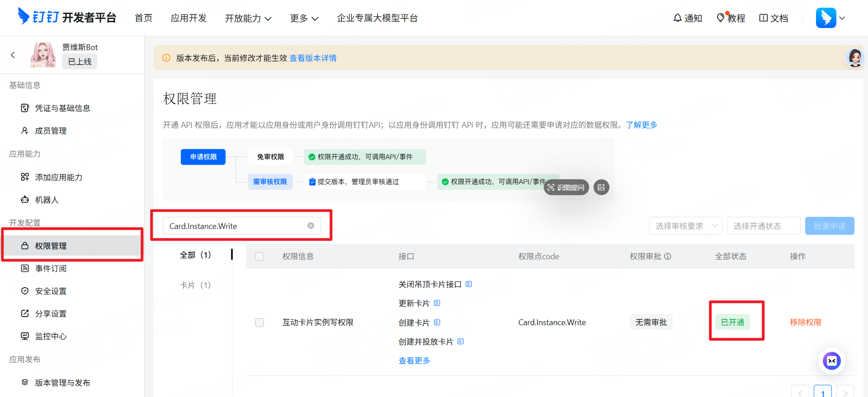Screen dimensions: 868x397
Task: Click the 查看版本详情 link
Action: coord(313,58)
